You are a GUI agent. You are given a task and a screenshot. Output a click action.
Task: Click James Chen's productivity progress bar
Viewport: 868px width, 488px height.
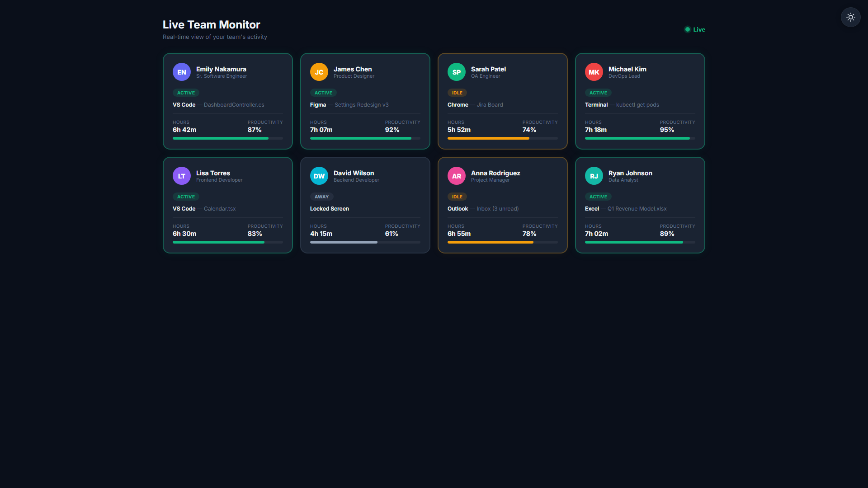[365, 138]
